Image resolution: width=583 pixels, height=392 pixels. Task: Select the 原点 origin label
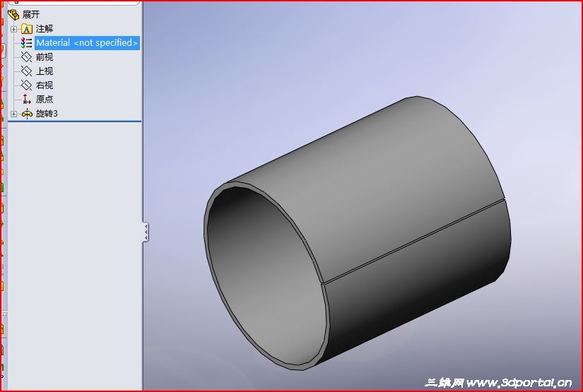point(45,99)
